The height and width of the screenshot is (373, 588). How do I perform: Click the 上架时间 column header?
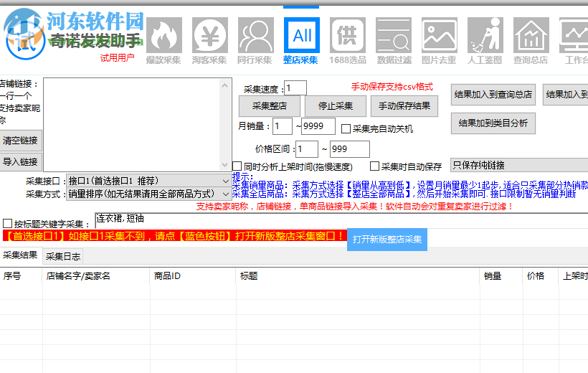(x=574, y=276)
